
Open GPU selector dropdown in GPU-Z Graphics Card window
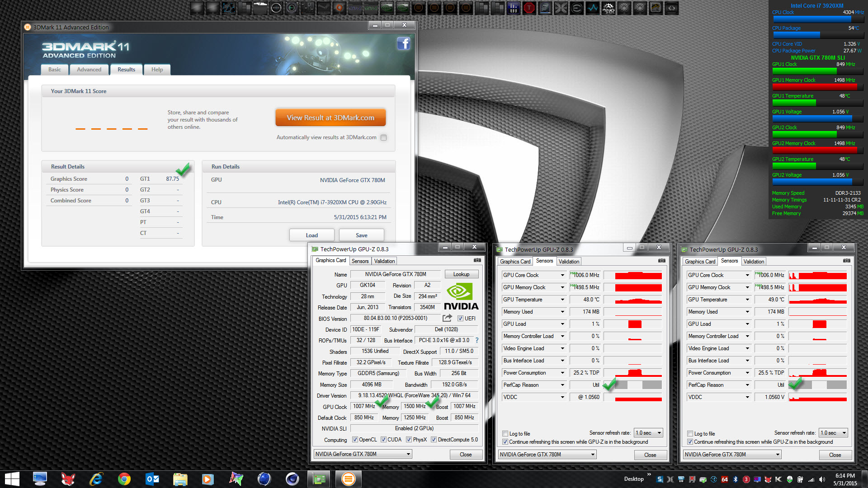pos(363,454)
